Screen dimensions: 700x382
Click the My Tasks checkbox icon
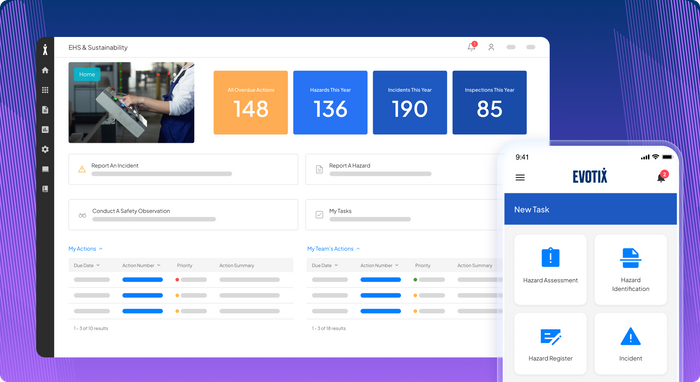pos(319,215)
